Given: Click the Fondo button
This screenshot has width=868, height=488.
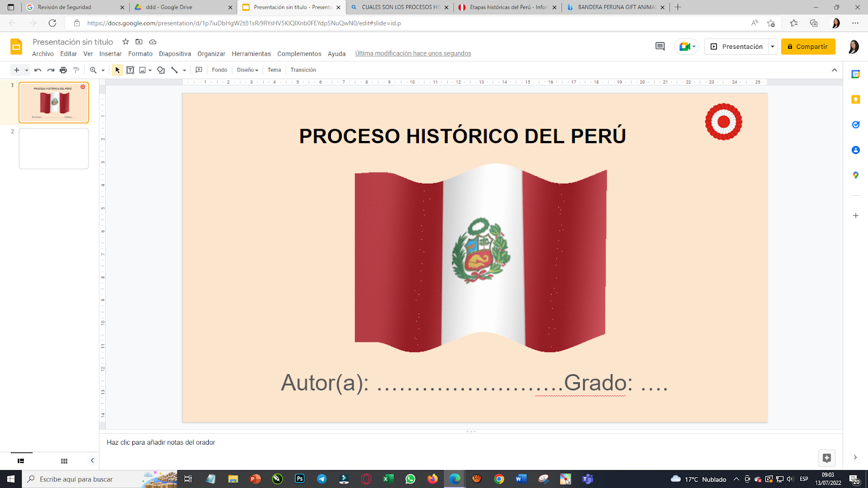Looking at the screenshot, I should pos(220,70).
